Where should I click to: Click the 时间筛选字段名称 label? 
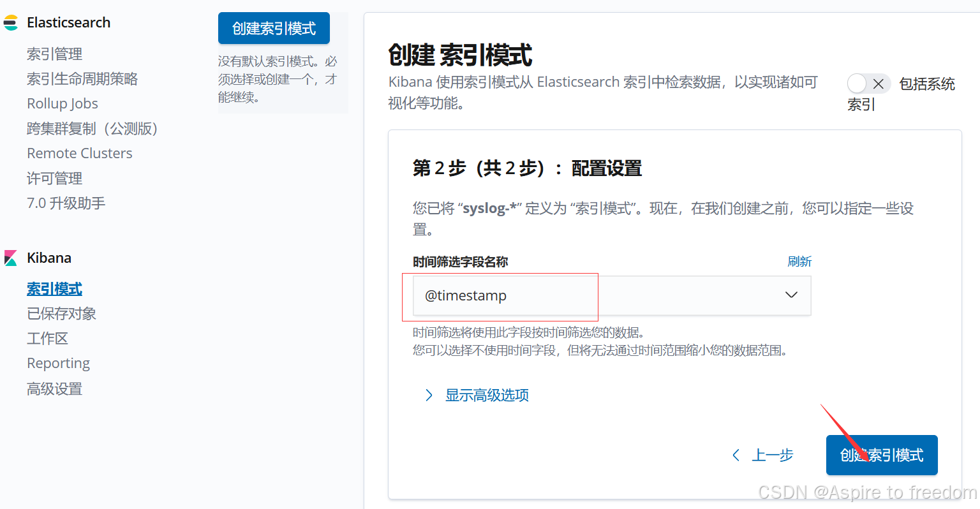461,262
